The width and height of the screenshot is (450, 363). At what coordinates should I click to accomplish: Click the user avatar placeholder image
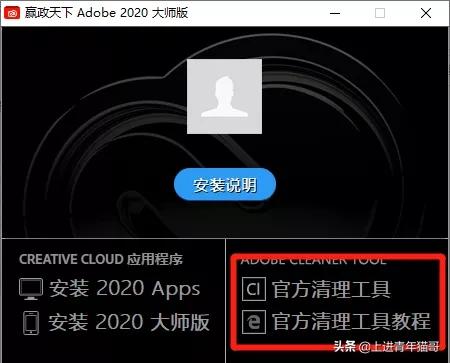click(224, 96)
